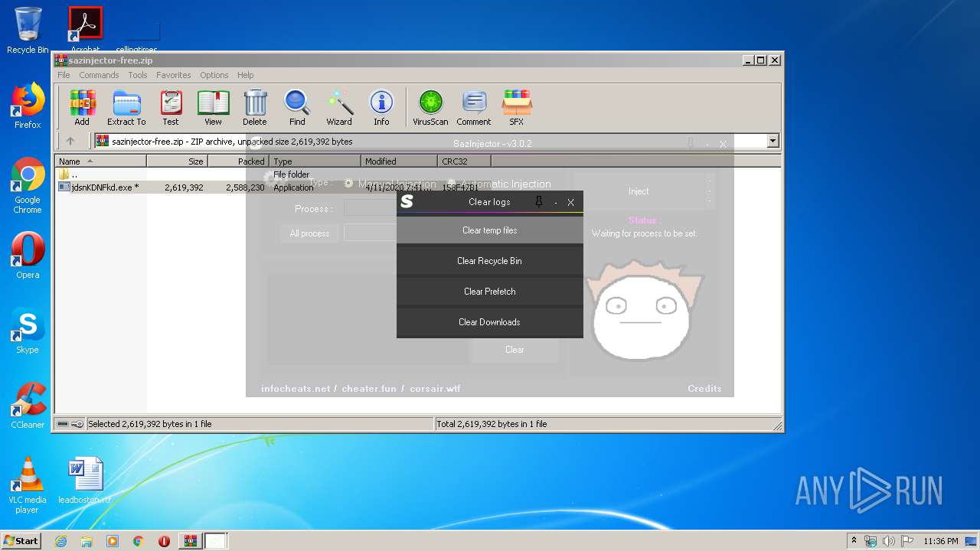The width and height of the screenshot is (980, 551).
Task: Click the clock showing 11:36 PM
Action: pos(941,541)
